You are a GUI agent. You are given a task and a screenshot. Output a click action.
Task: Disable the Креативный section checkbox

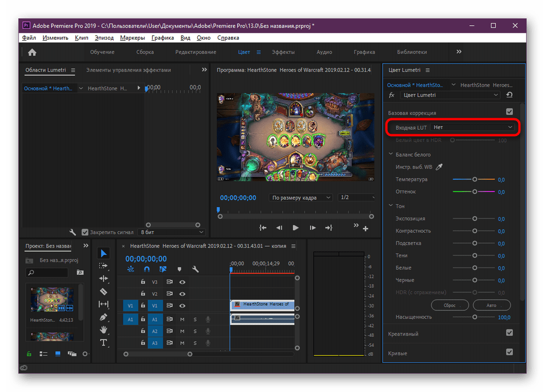tap(509, 333)
